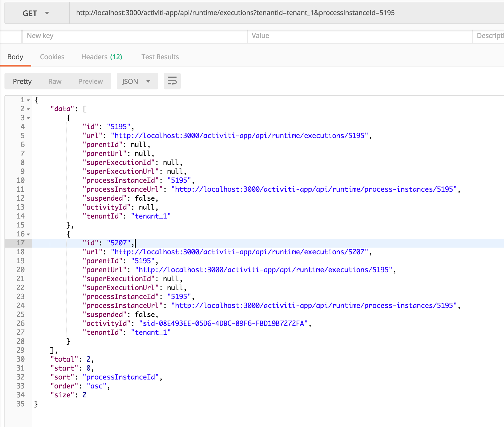Screen dimensions: 504x427
Task: Click the processInstanceUrl value on line 24
Action: click(x=314, y=305)
